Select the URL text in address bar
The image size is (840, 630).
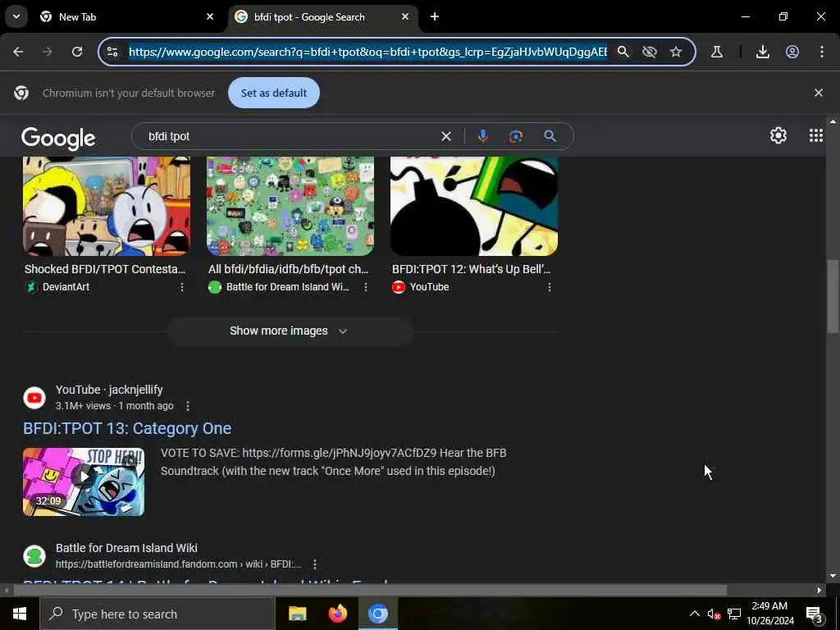(x=368, y=52)
